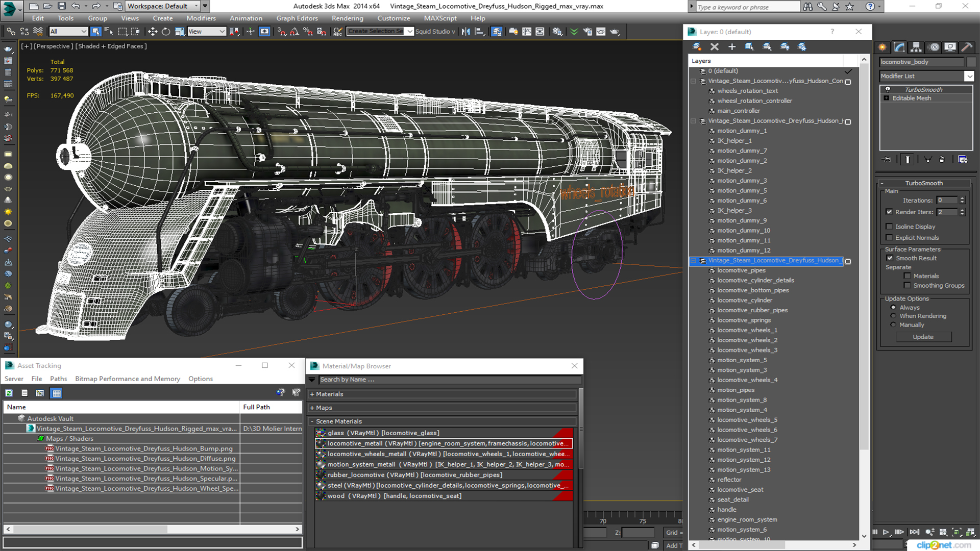Open the Motion command panel tab
980x551 pixels.
pyautogui.click(x=934, y=47)
